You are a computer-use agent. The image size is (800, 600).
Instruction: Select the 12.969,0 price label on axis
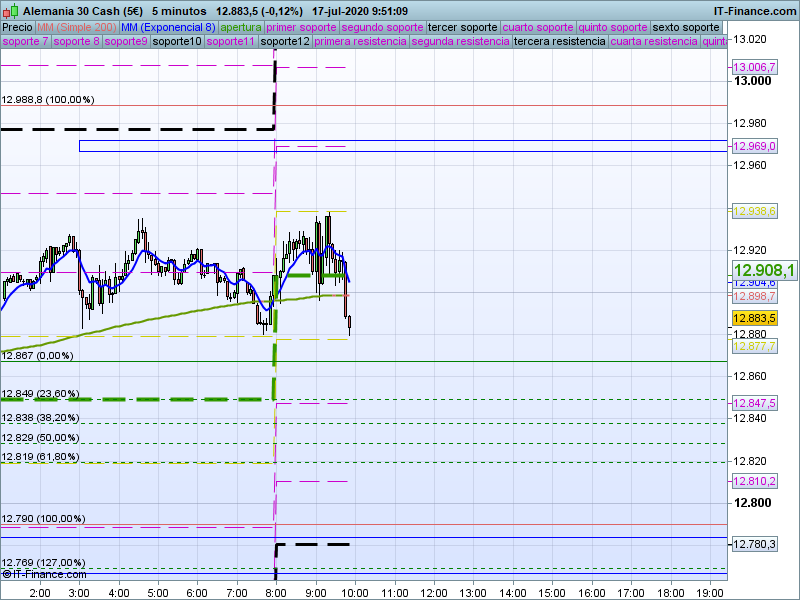pyautogui.click(x=755, y=146)
